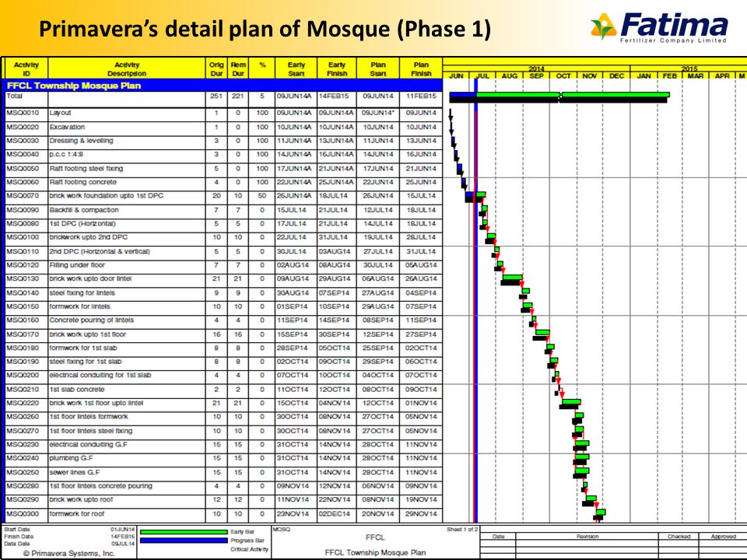The width and height of the screenshot is (747, 560).
Task: Select electrical conduiting for 1st slab
Action: (x=223, y=376)
